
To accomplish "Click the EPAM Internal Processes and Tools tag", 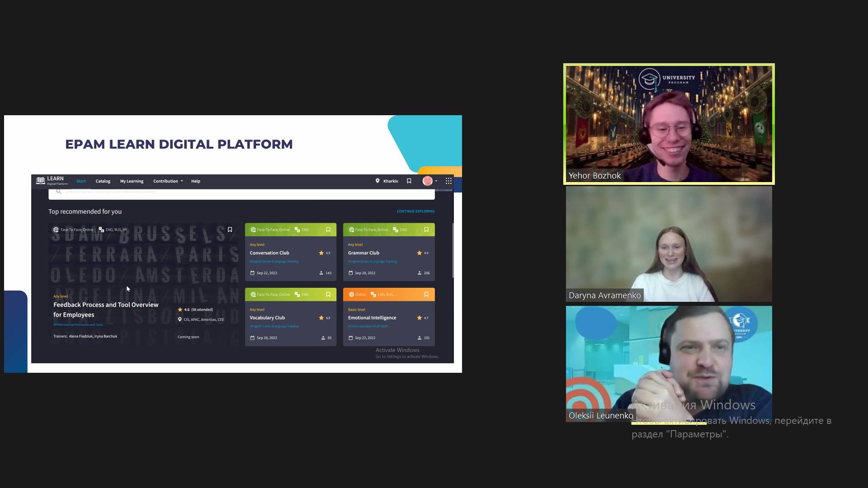I will pos(78,324).
